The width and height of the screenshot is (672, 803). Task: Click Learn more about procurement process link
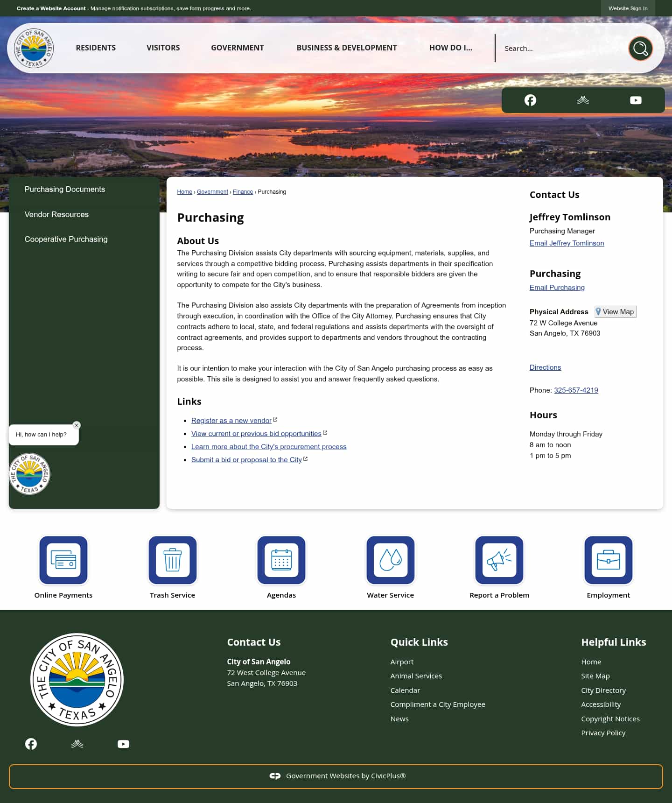coord(269,447)
